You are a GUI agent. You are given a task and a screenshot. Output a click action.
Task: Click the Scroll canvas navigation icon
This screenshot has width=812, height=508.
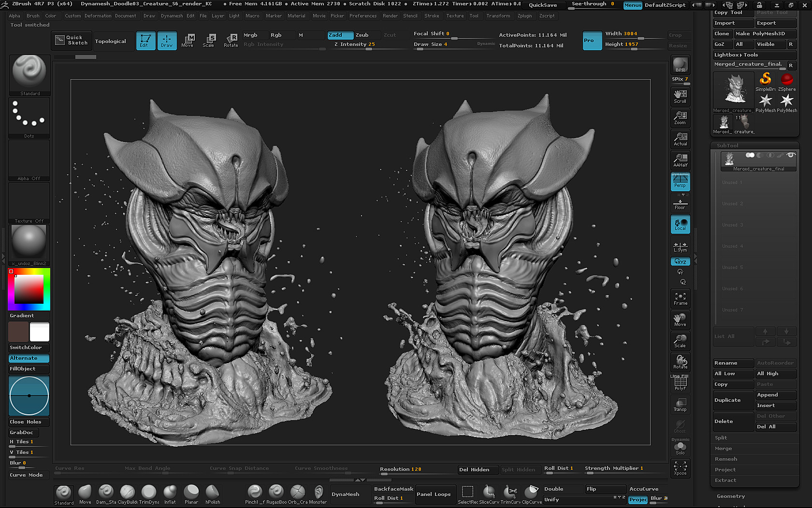point(680,97)
